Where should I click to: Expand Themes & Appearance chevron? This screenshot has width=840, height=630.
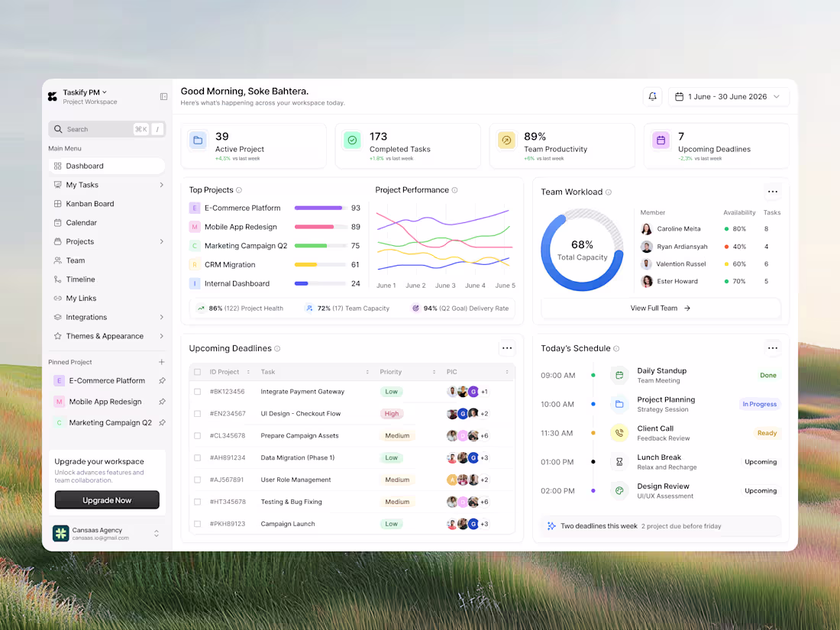pos(161,336)
